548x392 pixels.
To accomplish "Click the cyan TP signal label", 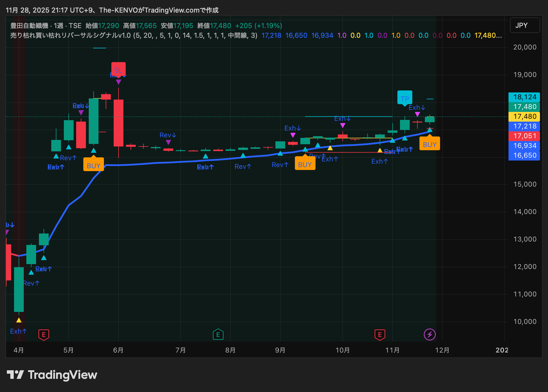I will pyautogui.click(x=405, y=98).
